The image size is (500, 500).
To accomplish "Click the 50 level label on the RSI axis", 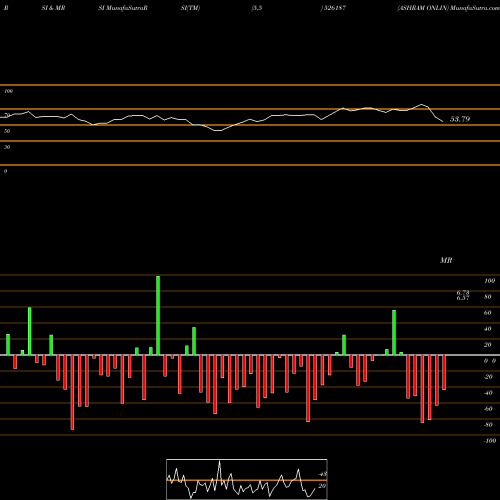I will point(7,131).
